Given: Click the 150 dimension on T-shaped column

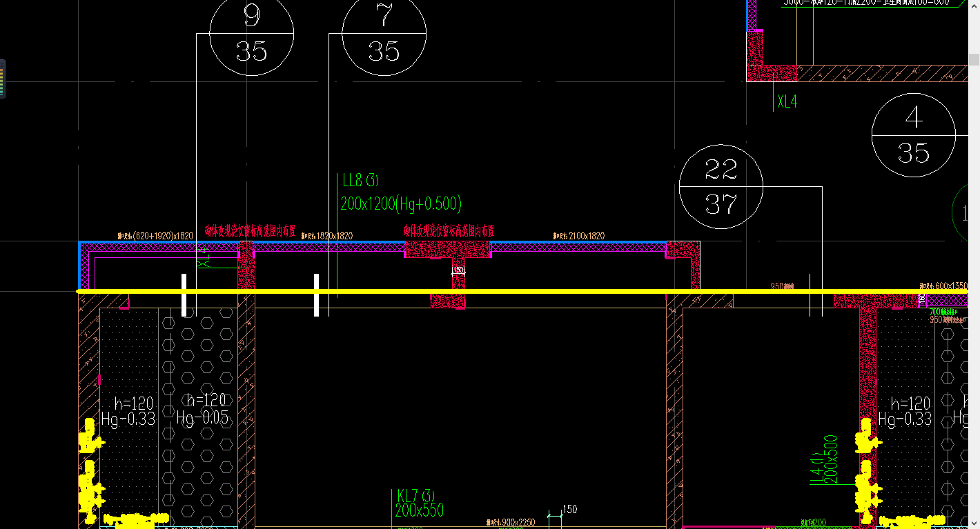Looking at the screenshot, I should click(458, 270).
